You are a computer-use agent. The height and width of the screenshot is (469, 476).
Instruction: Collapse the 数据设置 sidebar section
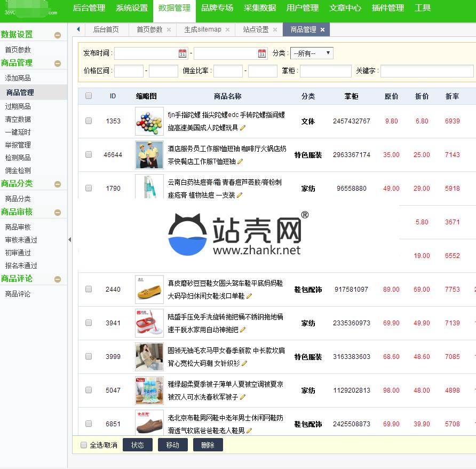58,35
